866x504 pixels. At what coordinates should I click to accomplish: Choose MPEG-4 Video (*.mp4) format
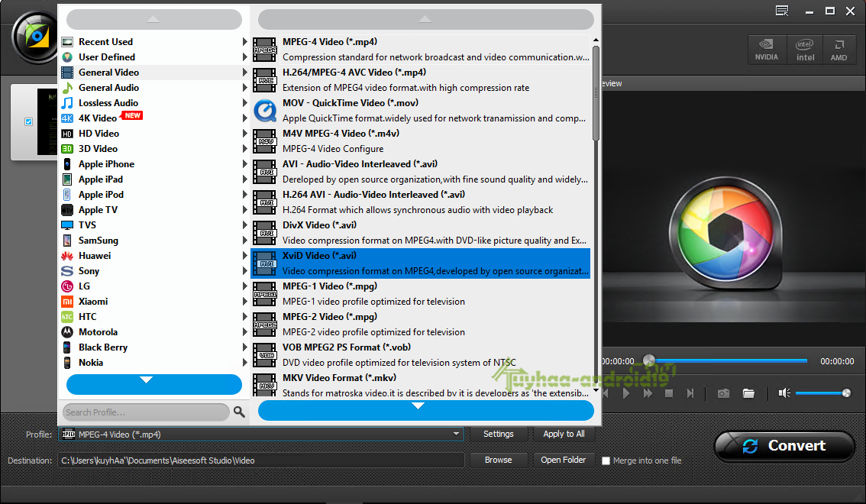coord(421,49)
